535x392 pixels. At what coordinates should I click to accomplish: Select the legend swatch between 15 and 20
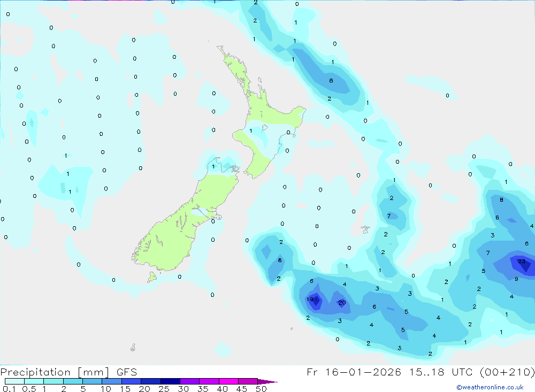point(132,381)
